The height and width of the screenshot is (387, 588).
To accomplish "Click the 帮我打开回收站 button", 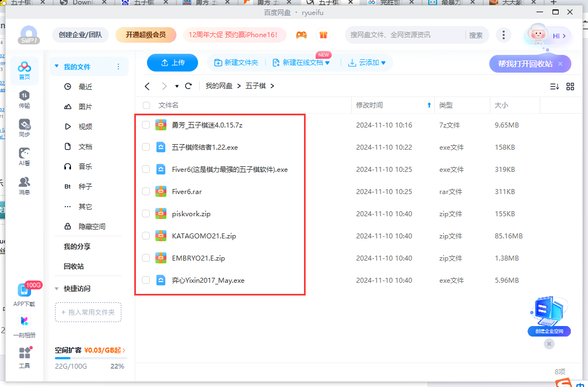I will pyautogui.click(x=525, y=64).
